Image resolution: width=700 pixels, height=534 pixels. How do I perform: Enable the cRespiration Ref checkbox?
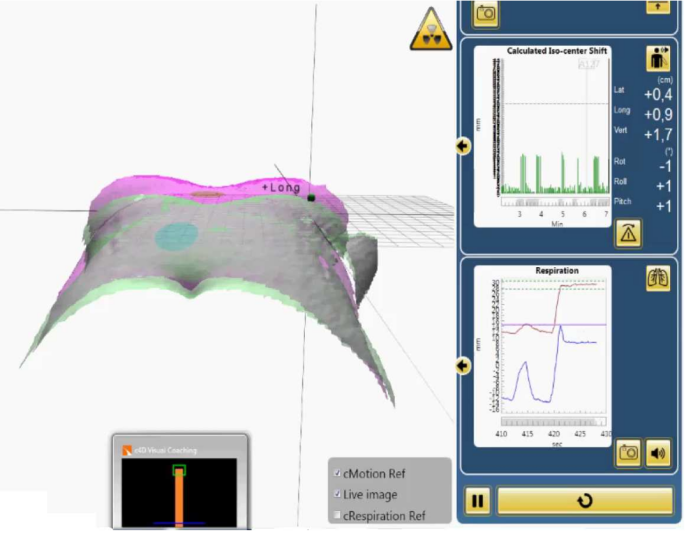(338, 515)
